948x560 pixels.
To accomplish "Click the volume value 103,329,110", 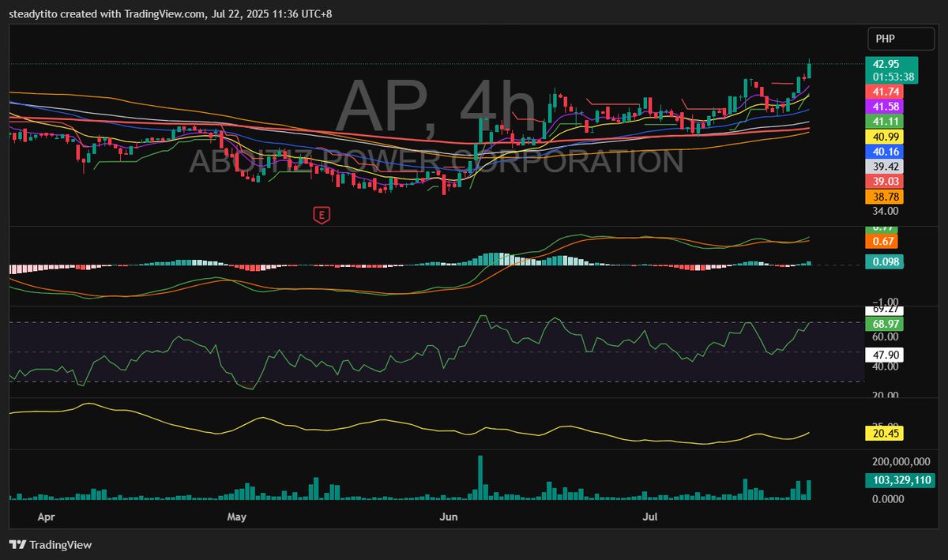I will tap(900, 480).
